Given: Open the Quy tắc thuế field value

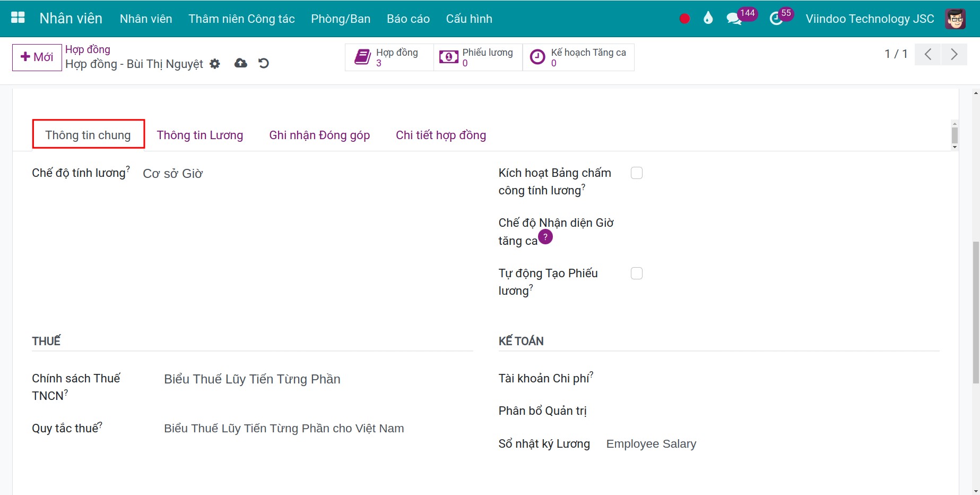Looking at the screenshot, I should coord(284,429).
